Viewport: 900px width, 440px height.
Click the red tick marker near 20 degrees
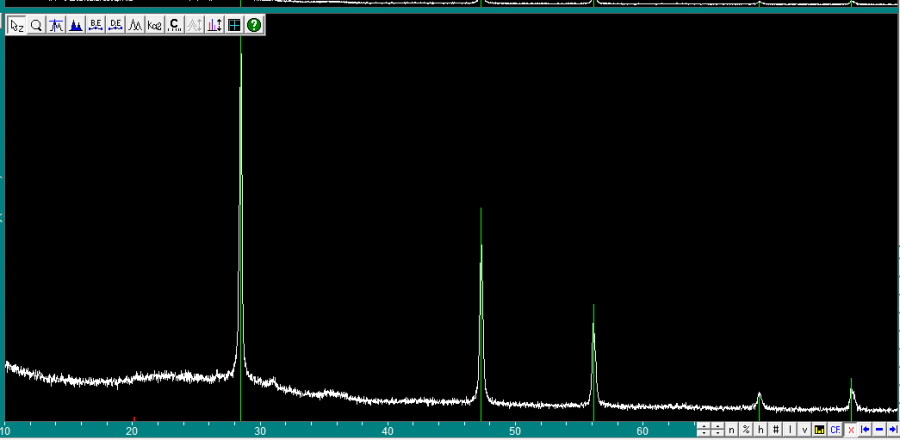(134, 419)
